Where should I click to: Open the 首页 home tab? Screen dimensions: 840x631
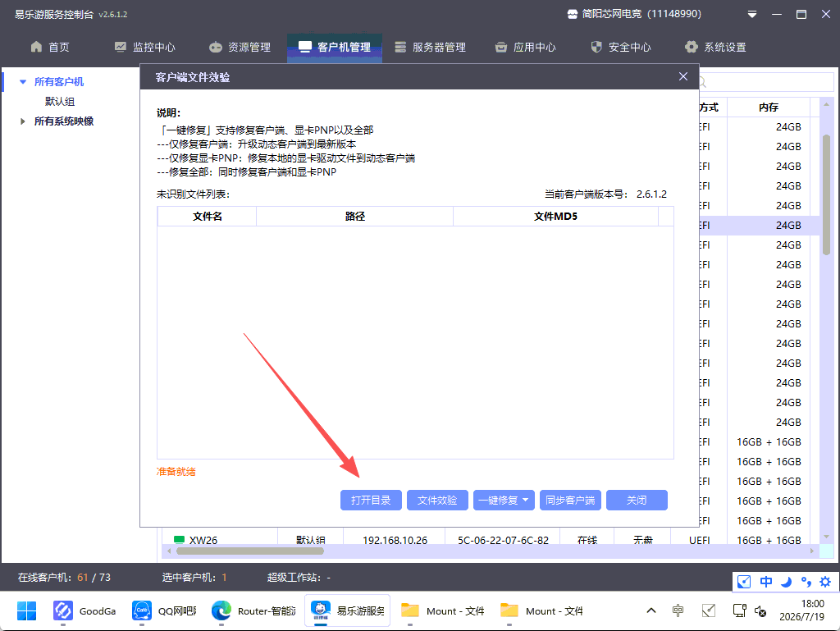point(50,47)
